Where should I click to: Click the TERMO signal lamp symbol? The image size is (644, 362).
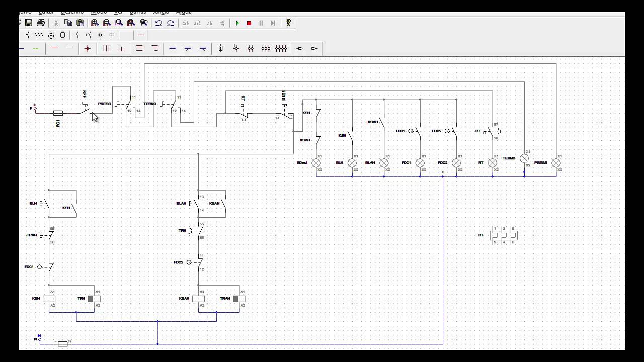pyautogui.click(x=524, y=158)
